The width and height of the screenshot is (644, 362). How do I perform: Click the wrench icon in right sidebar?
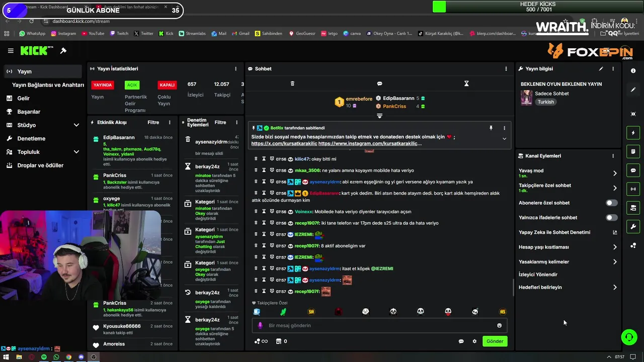coord(633,227)
